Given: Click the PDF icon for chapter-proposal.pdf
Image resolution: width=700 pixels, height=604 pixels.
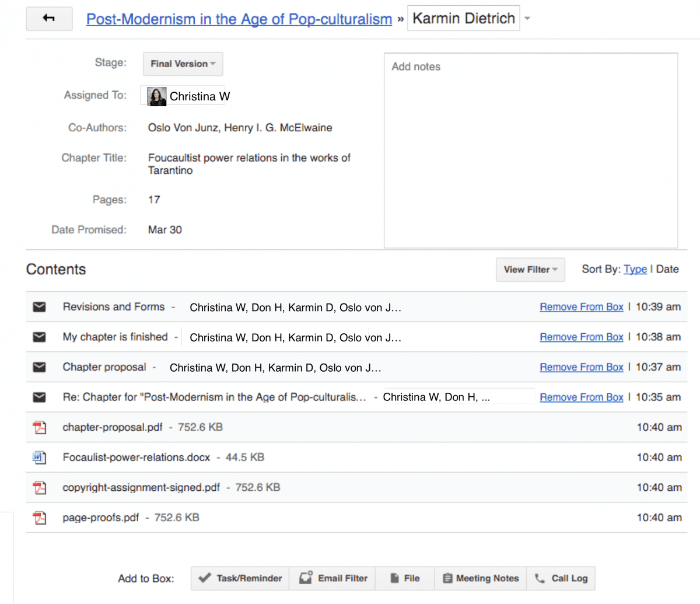Looking at the screenshot, I should [39, 427].
